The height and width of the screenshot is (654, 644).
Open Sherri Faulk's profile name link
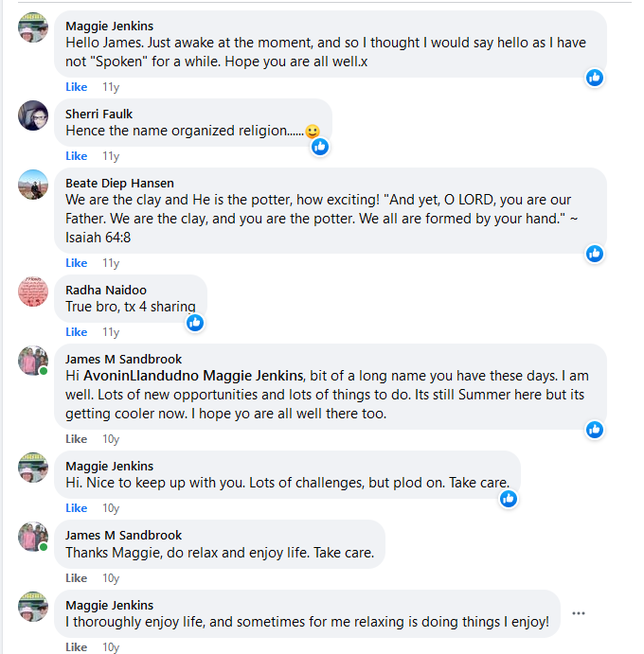click(x=98, y=114)
